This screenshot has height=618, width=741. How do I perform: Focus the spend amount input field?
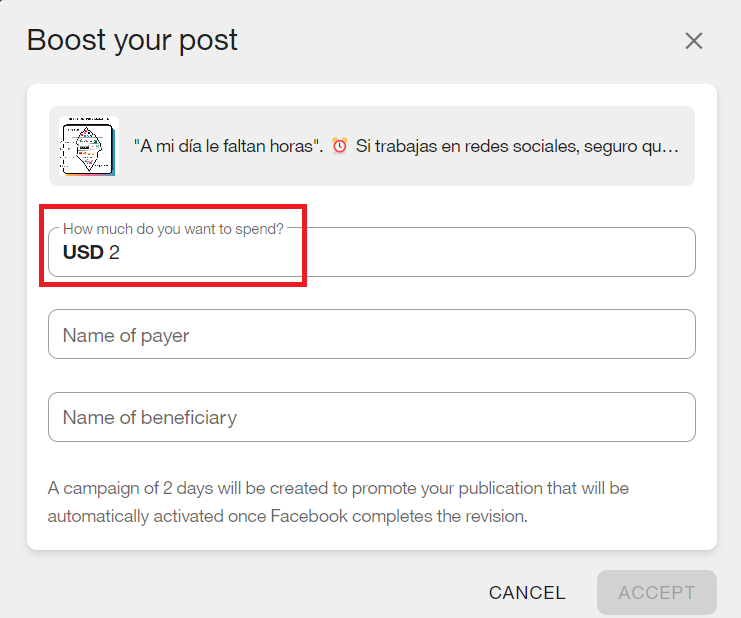click(400, 253)
